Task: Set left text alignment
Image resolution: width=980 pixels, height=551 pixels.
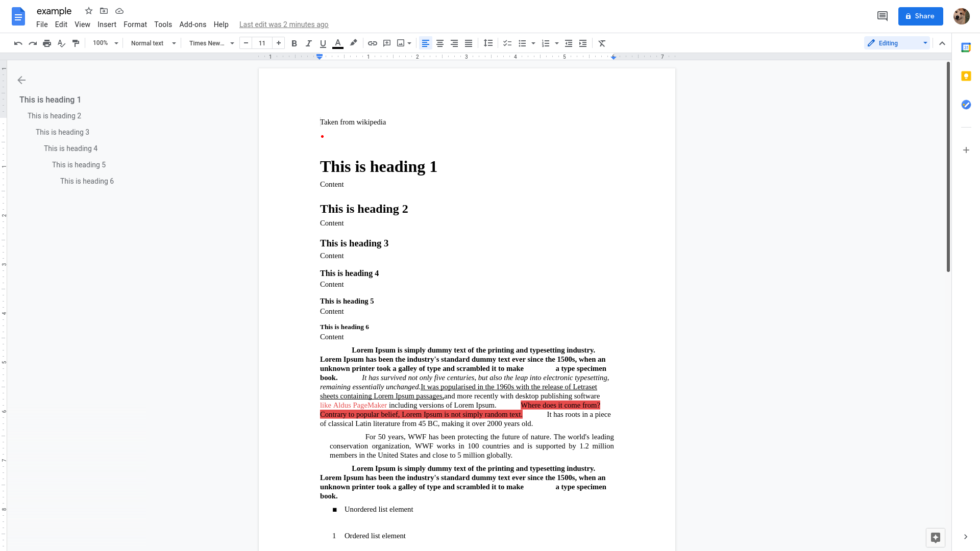Action: [426, 43]
